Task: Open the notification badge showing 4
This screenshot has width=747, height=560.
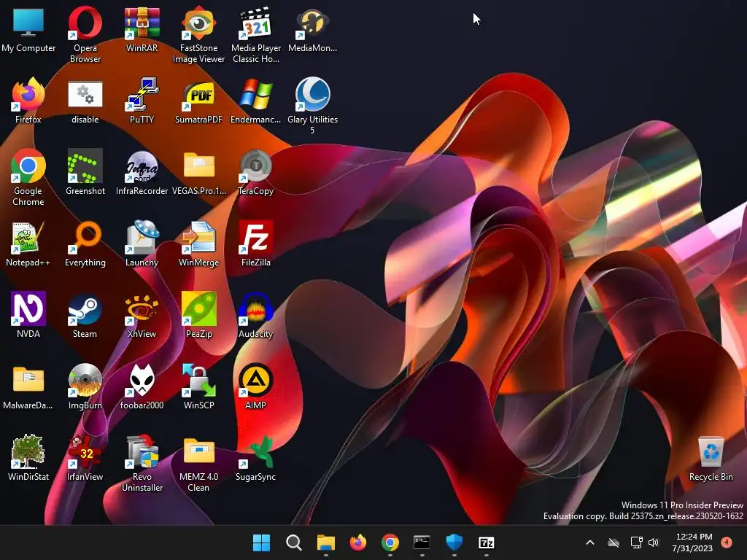Action: coord(727,542)
